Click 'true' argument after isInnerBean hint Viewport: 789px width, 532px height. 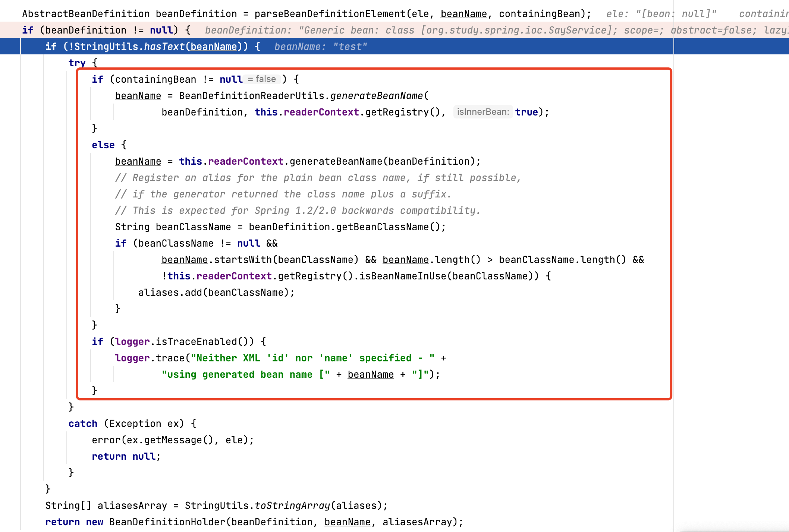(x=526, y=112)
